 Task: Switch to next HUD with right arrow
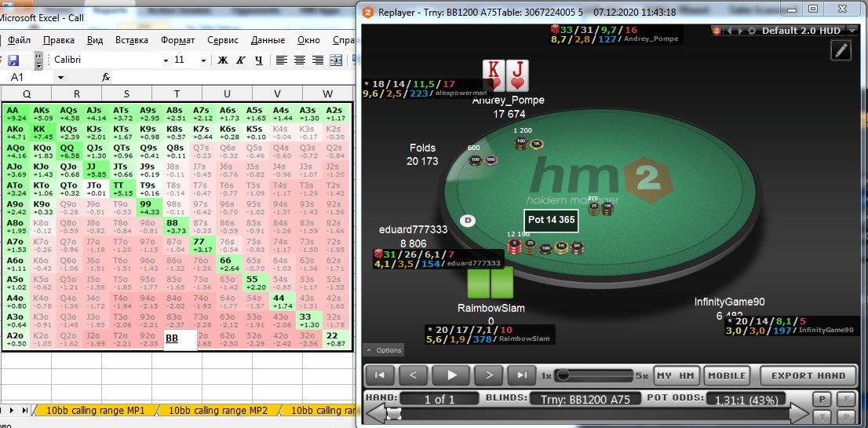(x=740, y=31)
